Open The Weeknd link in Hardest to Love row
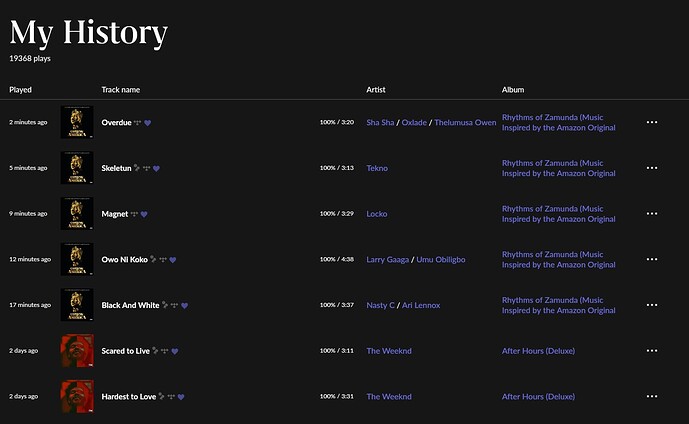This screenshot has width=689, height=424. coord(389,397)
